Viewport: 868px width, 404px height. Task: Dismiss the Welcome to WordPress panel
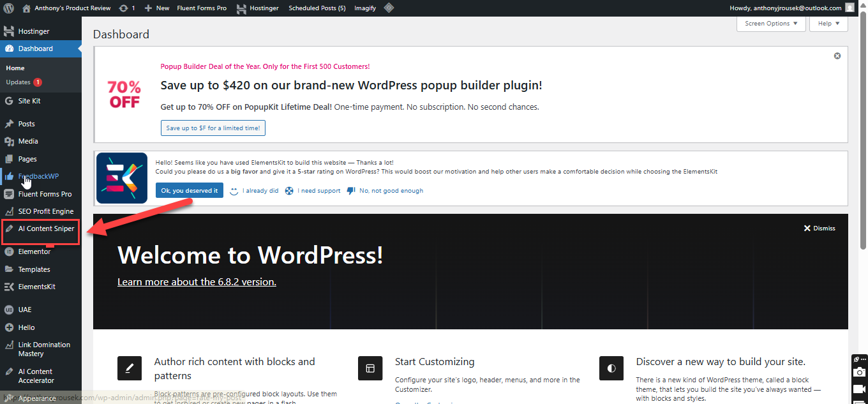pos(819,228)
